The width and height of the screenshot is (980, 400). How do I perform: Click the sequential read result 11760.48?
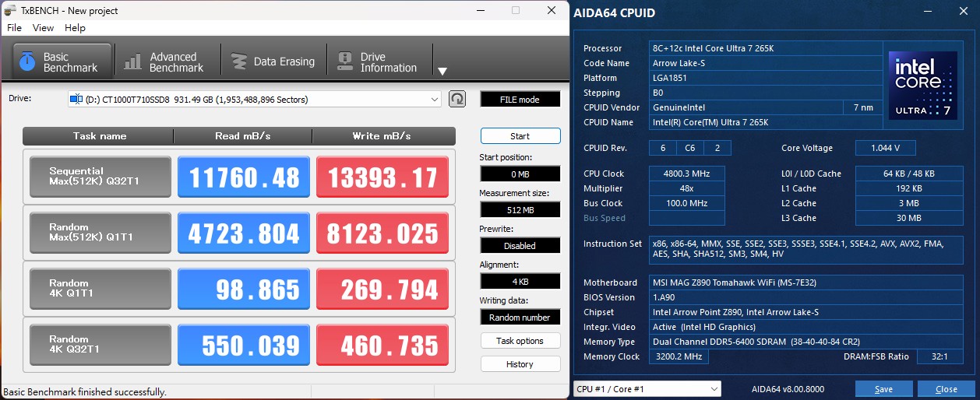click(243, 177)
